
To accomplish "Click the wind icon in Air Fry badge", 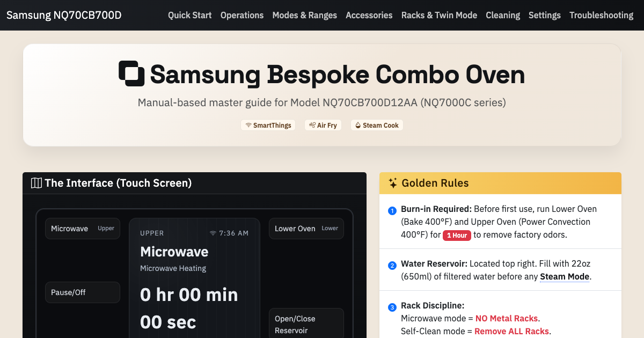I will point(312,125).
